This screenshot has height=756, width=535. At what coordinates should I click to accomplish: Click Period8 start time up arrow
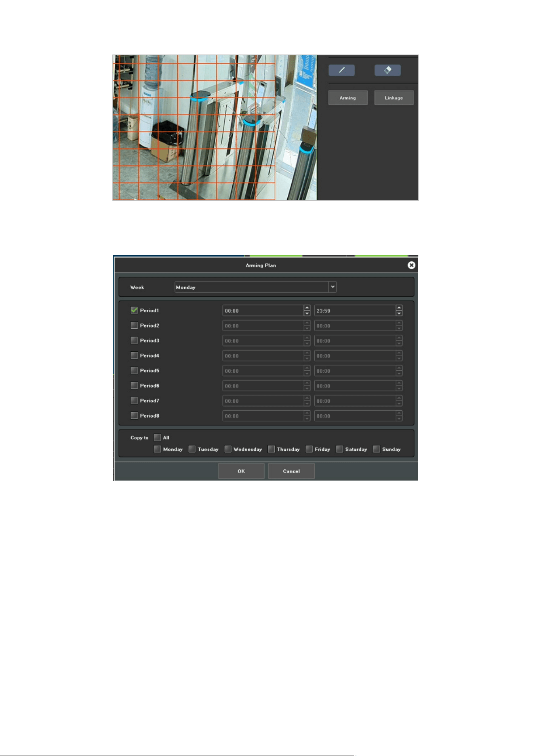307,413
